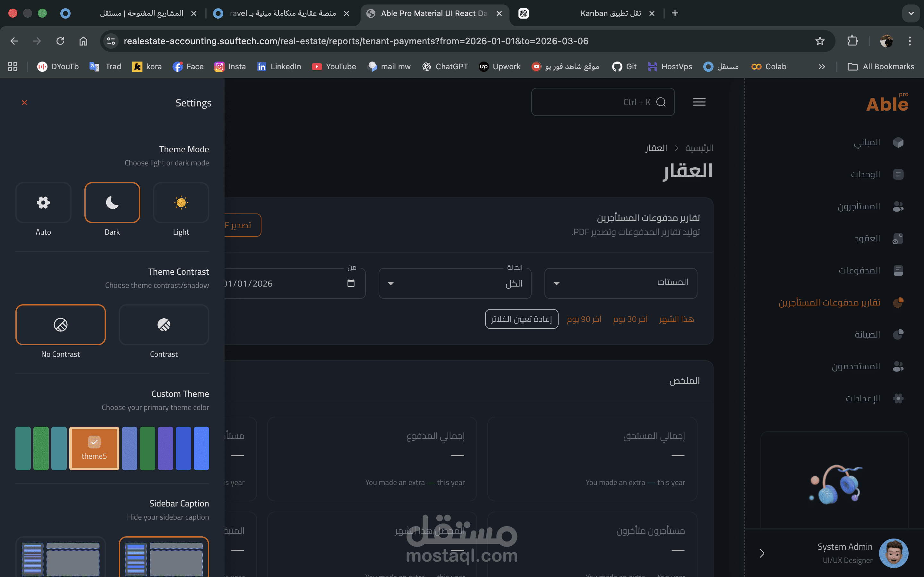
Task: Click the المستأجرون people icon in sidebar
Action: pos(898,206)
